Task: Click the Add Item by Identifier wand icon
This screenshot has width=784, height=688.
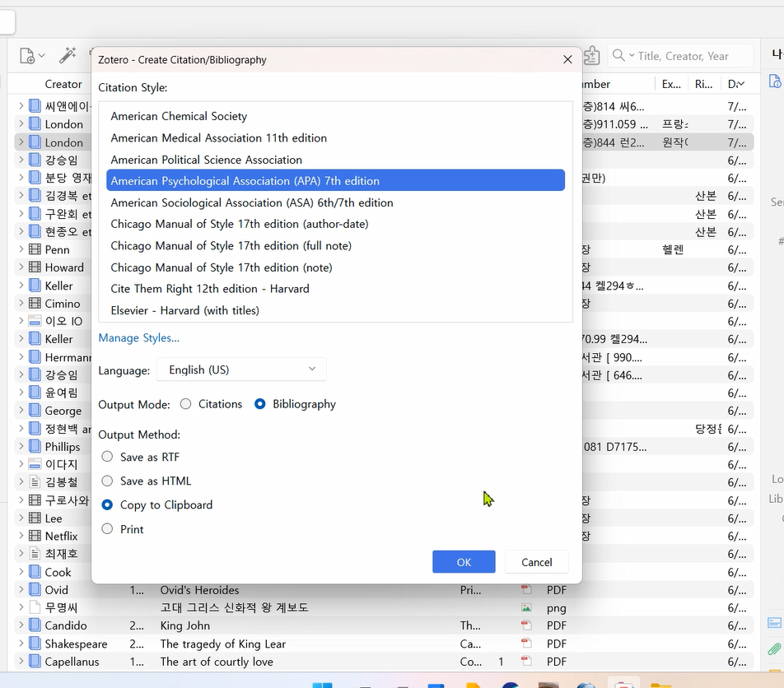Action: [68, 55]
